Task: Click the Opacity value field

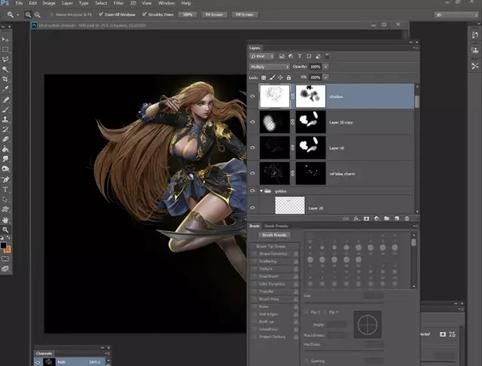Action: pos(315,67)
